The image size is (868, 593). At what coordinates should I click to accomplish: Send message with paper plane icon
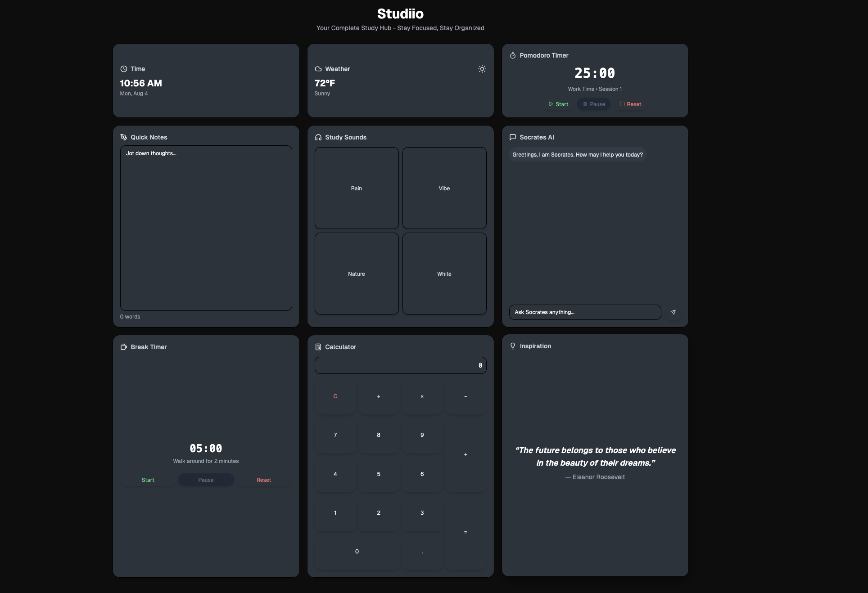pyautogui.click(x=673, y=312)
